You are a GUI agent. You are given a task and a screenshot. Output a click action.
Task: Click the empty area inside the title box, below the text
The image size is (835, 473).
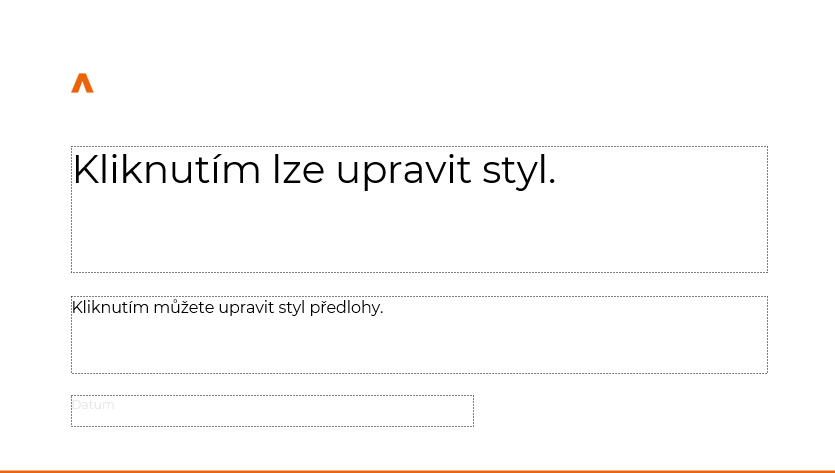click(419, 234)
